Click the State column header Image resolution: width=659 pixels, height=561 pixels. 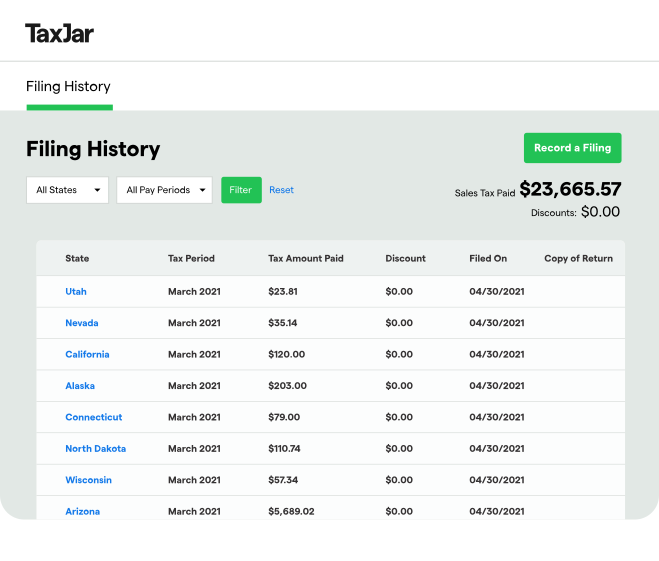[x=77, y=258]
